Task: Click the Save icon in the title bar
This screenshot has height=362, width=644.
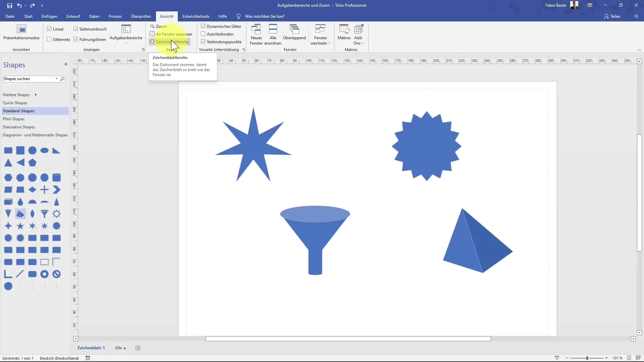Action: (9, 5)
